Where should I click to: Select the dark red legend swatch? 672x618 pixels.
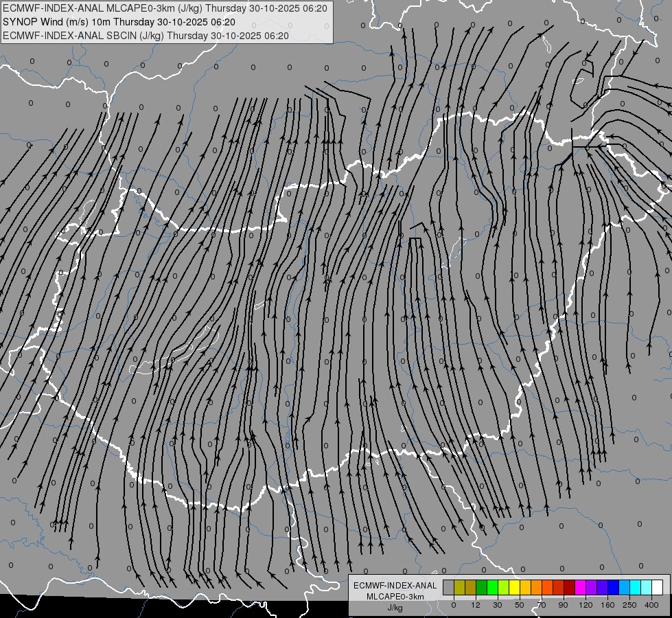(569, 587)
